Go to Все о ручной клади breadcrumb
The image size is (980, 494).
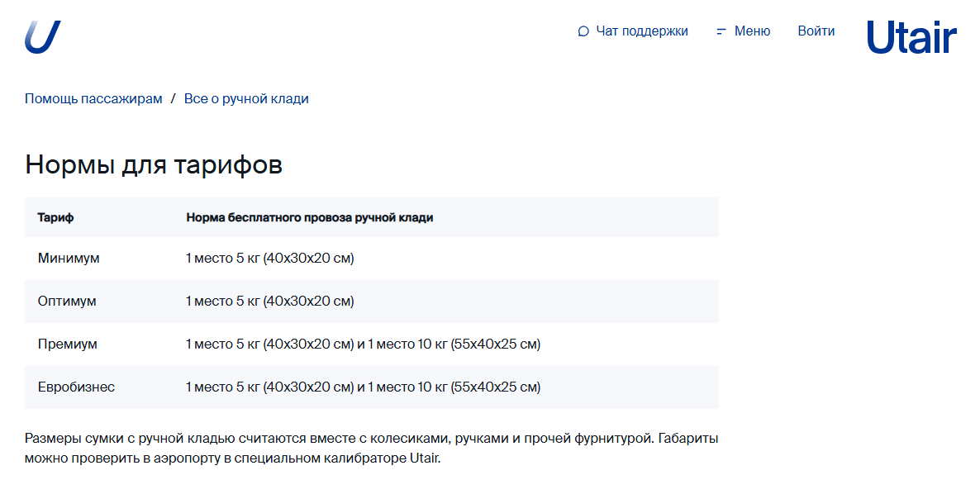246,98
